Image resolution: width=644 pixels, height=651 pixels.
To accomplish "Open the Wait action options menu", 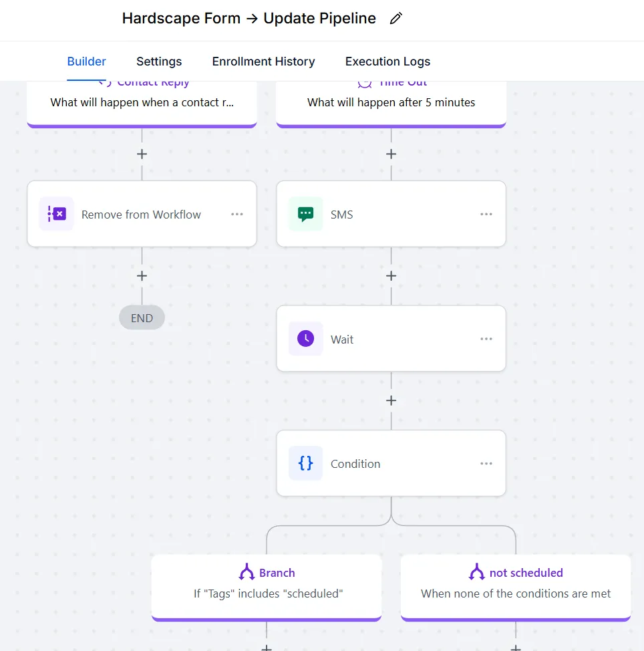I will 486,339.
